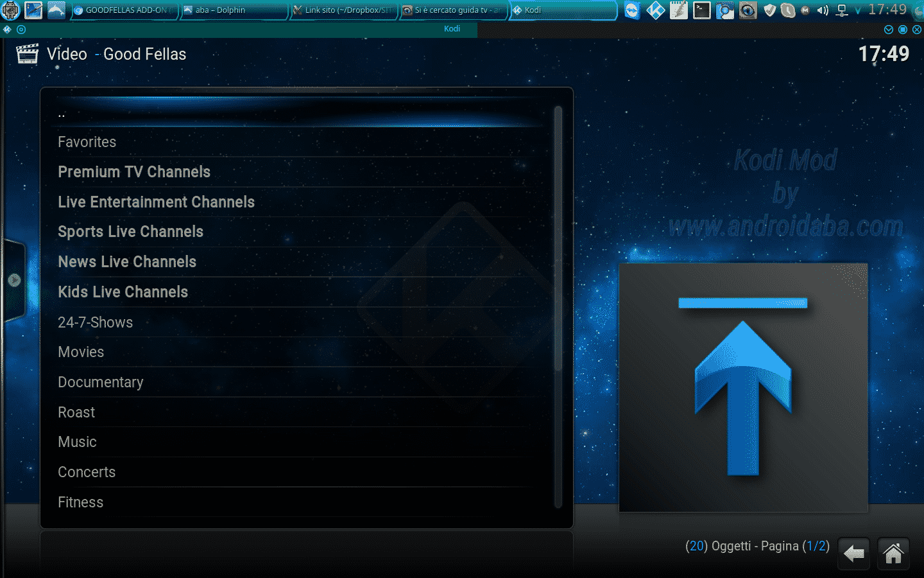Open the Kodi window menu icon in titlebar
The width and height of the screenshot is (924, 578).
[x=7, y=29]
